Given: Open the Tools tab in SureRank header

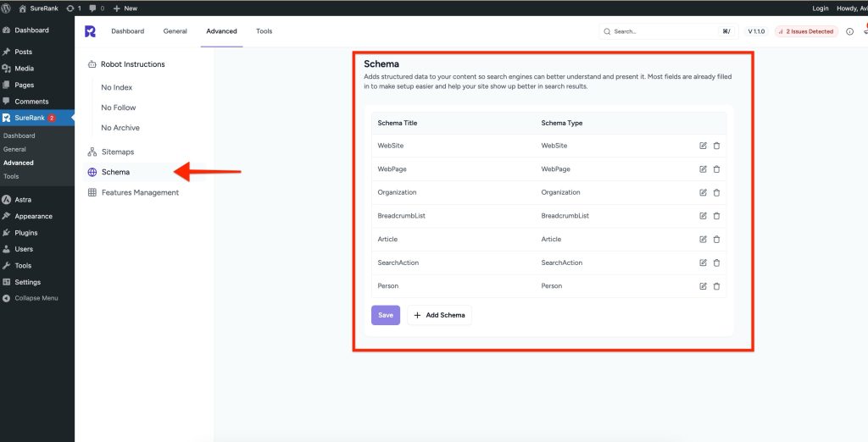Looking at the screenshot, I should pos(264,31).
